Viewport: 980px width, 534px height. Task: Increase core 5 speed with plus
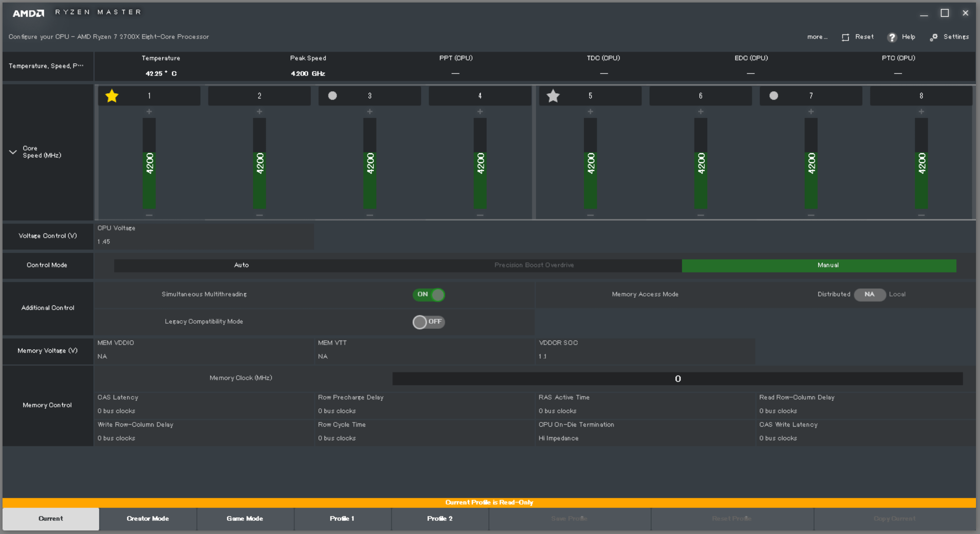click(590, 111)
